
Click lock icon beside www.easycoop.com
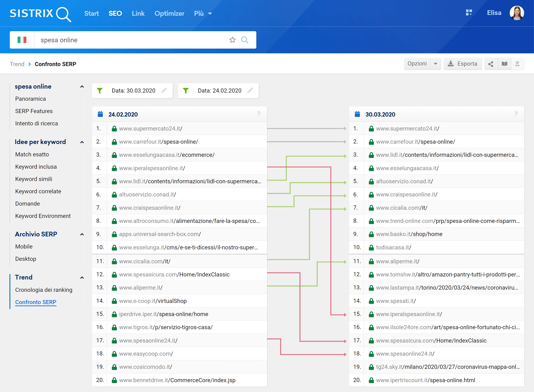114,354
